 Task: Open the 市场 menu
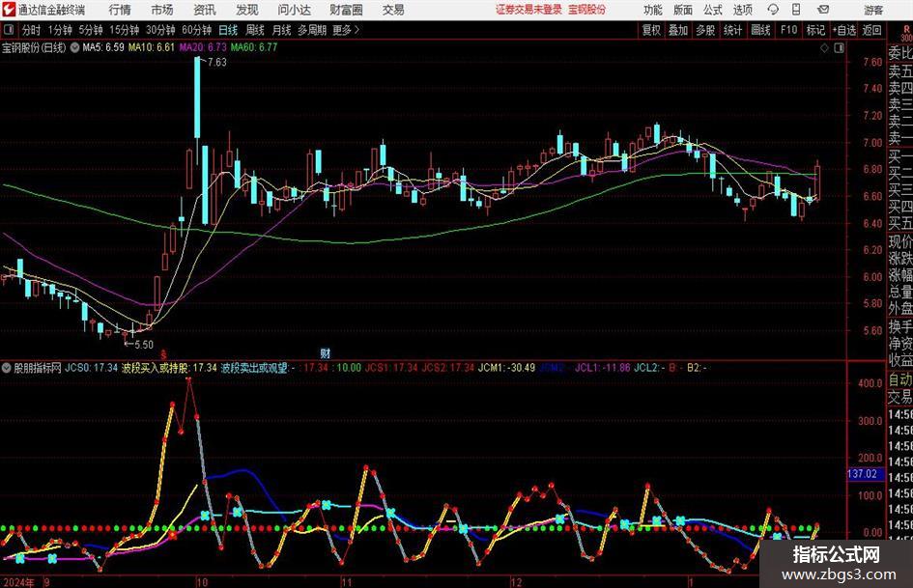[x=162, y=10]
